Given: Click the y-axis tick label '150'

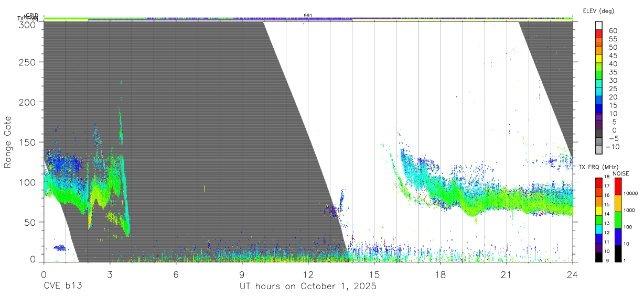Looking at the screenshot, I should click(27, 142).
